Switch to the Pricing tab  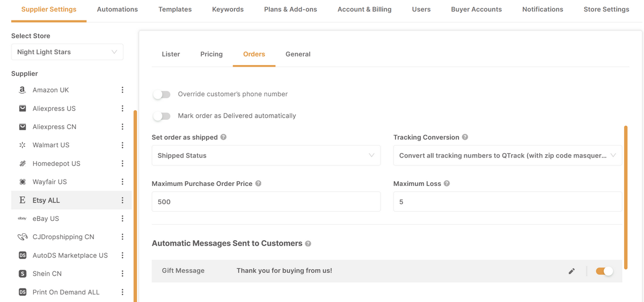pyautogui.click(x=211, y=54)
